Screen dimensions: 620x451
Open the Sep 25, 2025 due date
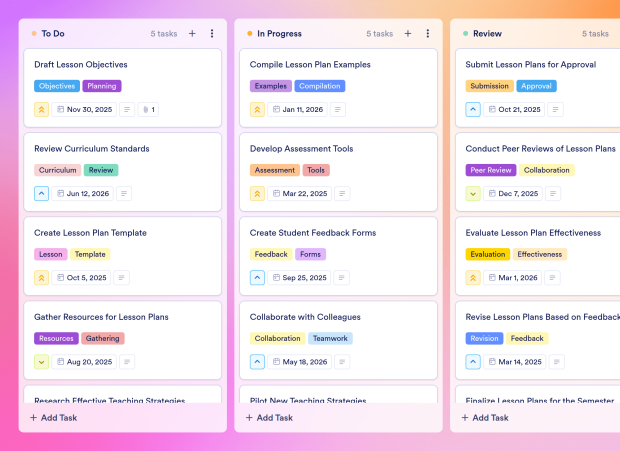point(299,278)
